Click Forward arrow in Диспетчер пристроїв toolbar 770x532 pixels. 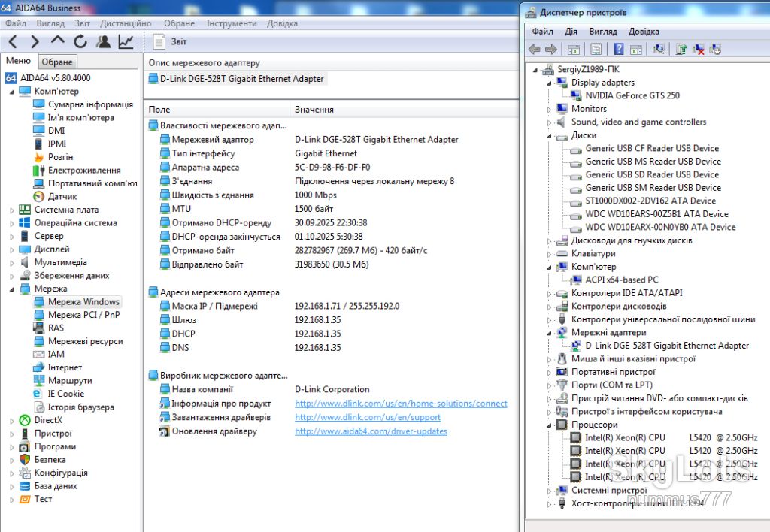[x=551, y=49]
